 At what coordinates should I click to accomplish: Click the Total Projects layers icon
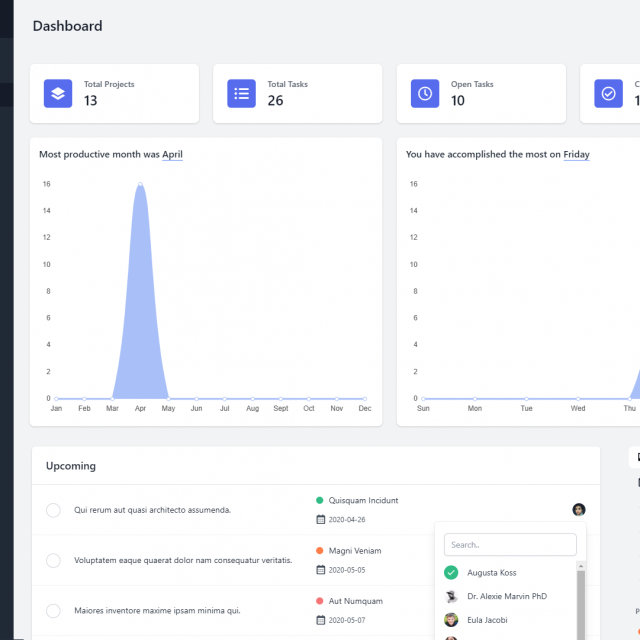pyautogui.click(x=58, y=93)
